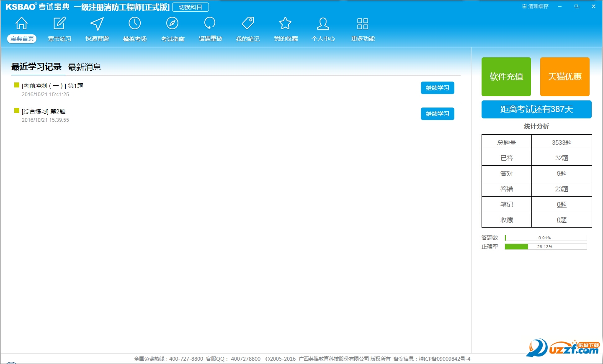Image resolution: width=603 pixels, height=364 pixels.
Task: Switch to 最近学习记录 tab
Action: pyautogui.click(x=36, y=67)
